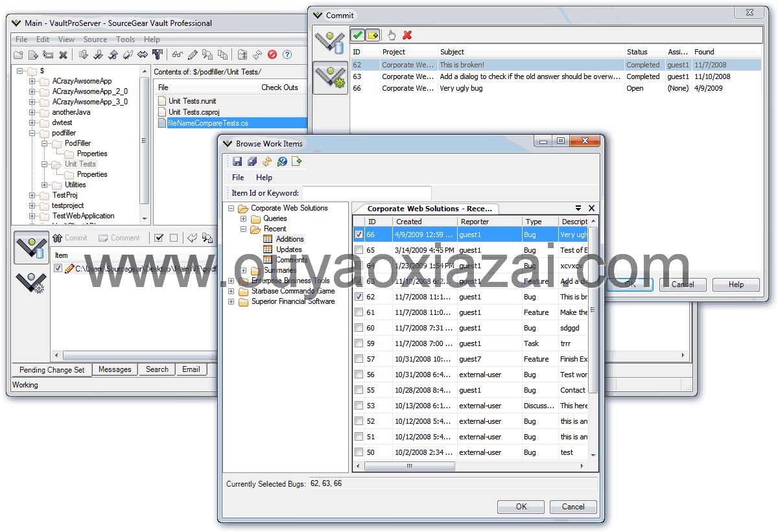Open the File menu in Browse Work Items
The width and height of the screenshot is (778, 532).
[238, 177]
